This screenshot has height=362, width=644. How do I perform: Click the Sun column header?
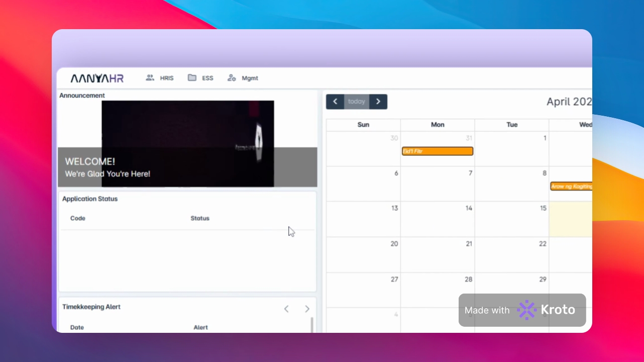363,125
